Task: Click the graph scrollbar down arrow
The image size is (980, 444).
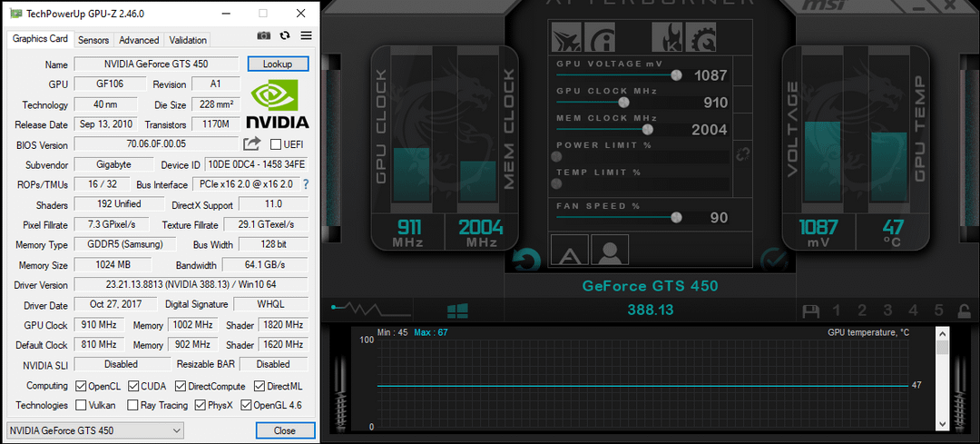Action: coord(942,423)
